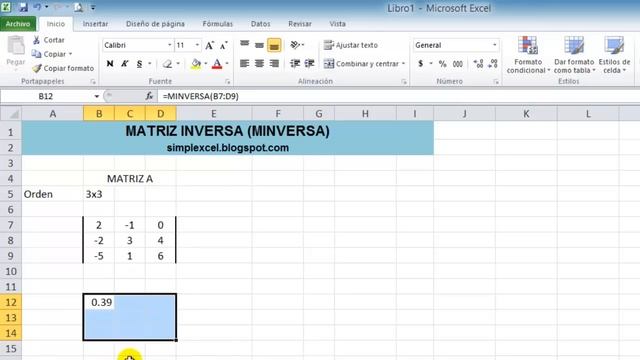Toggle bottom align button highlighted

[274, 45]
